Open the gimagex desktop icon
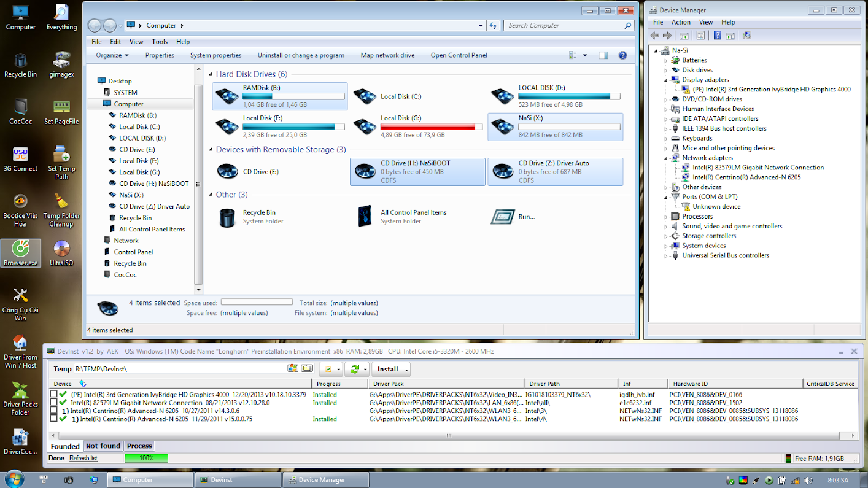This screenshot has height=488, width=868. tap(61, 64)
